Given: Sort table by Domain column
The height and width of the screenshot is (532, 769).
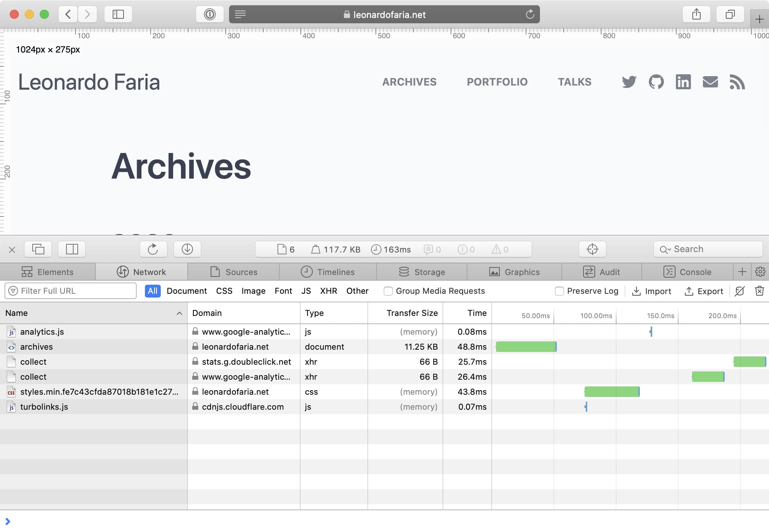Looking at the screenshot, I should pyautogui.click(x=244, y=313).
